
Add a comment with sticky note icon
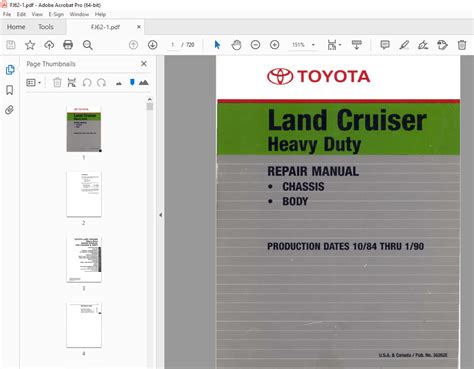(x=385, y=45)
